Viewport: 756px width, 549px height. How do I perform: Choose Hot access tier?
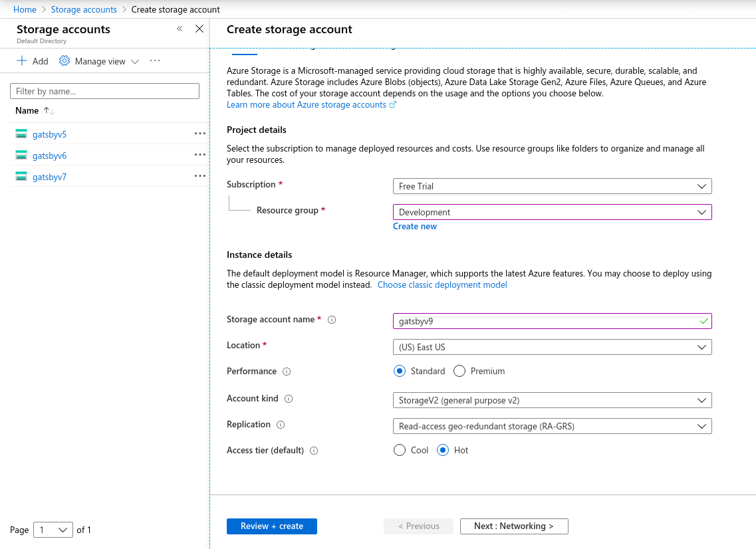(443, 450)
